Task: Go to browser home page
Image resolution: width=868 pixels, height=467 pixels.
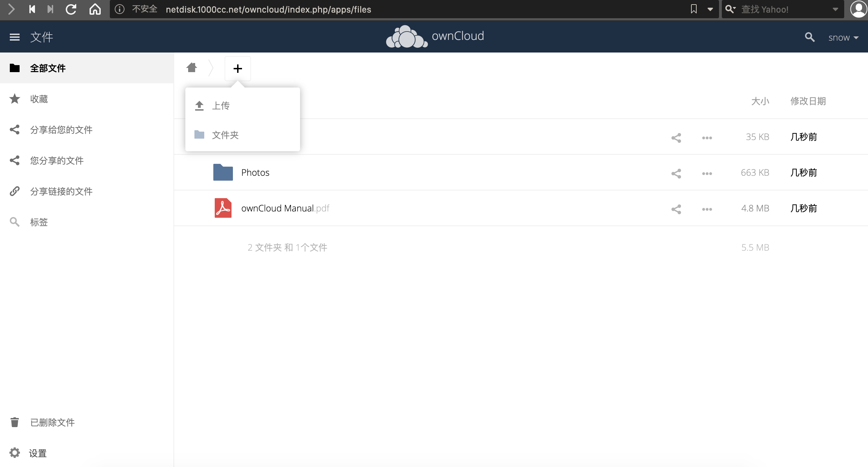Action: pyautogui.click(x=95, y=9)
